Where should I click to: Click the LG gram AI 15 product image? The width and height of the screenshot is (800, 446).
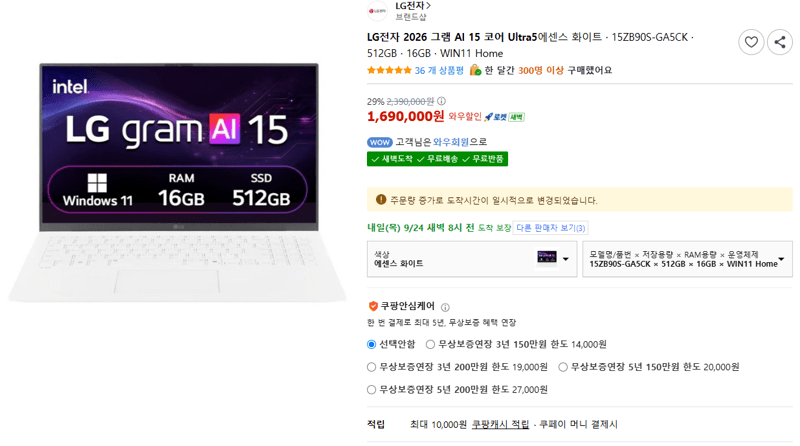click(x=177, y=182)
